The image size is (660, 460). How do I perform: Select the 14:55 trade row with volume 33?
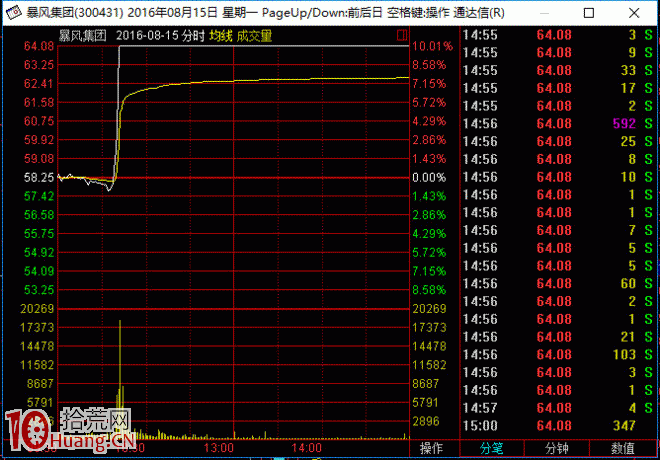[x=558, y=70]
